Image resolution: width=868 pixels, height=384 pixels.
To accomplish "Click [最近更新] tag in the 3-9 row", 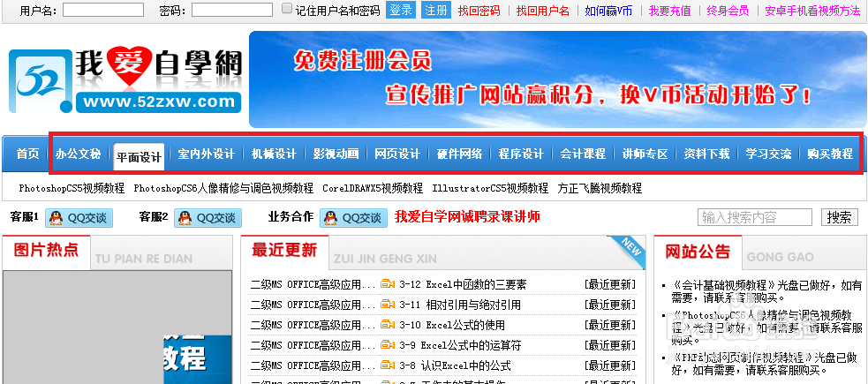I will (x=610, y=346).
